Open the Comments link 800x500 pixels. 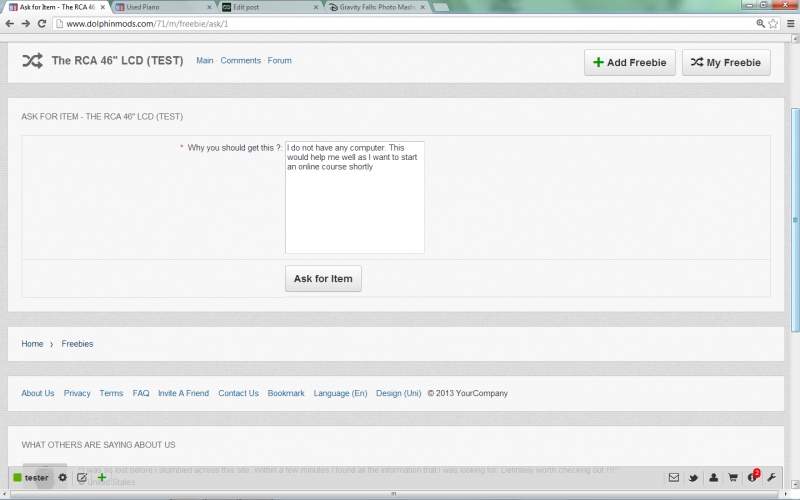pyautogui.click(x=240, y=60)
